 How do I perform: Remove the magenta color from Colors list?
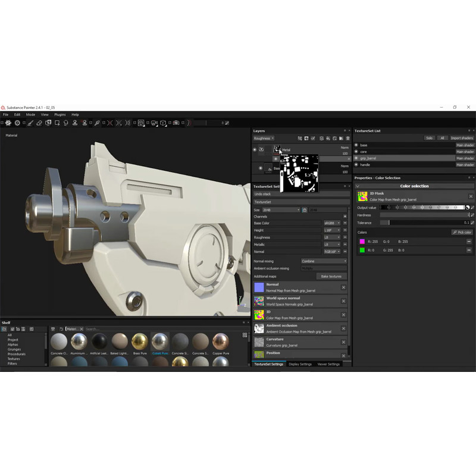(x=469, y=242)
